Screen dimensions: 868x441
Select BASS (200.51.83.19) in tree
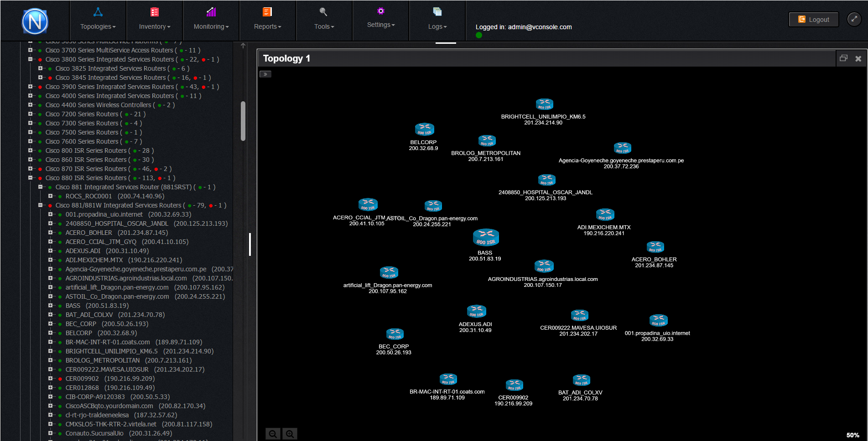pyautogui.click(x=97, y=306)
